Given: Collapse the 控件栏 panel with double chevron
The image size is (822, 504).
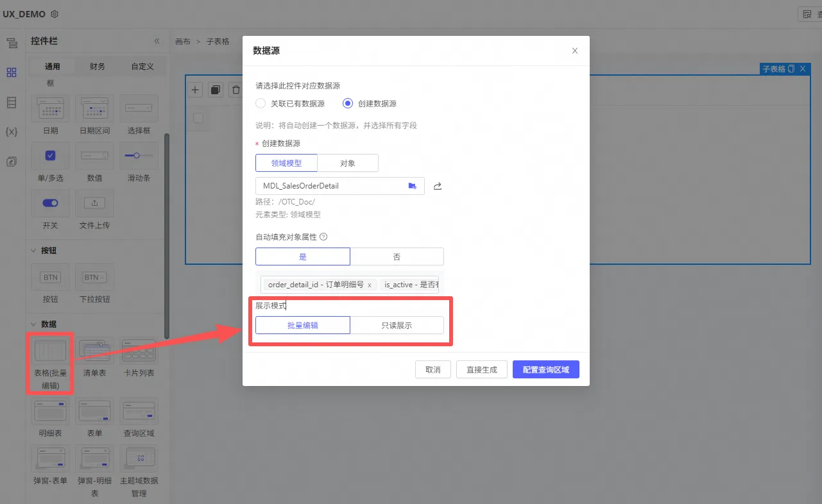Looking at the screenshot, I should pos(157,41).
